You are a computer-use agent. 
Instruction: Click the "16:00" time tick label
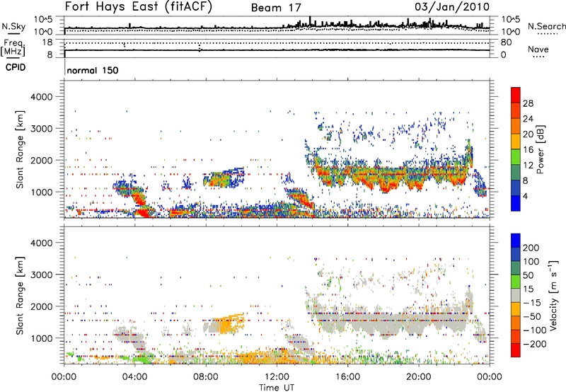pyautogui.click(x=347, y=377)
